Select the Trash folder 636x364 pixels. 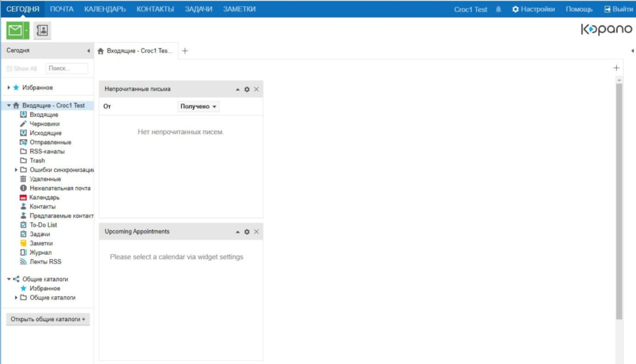[x=37, y=161]
